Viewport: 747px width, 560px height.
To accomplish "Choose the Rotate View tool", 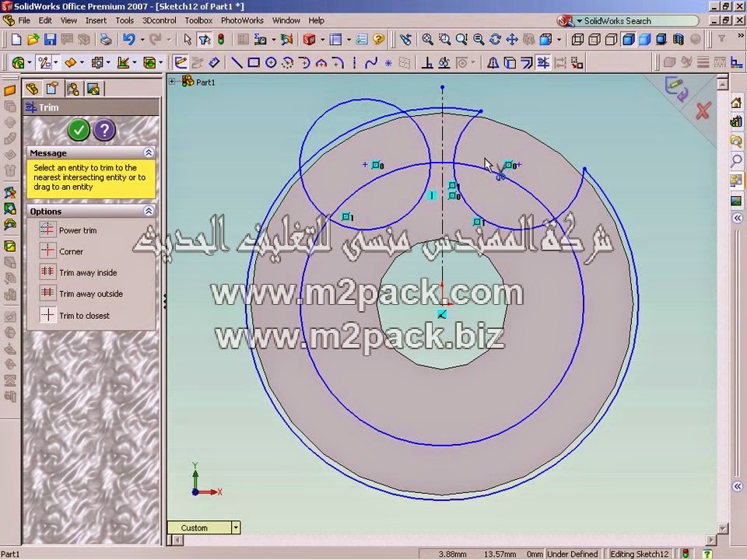I will coord(495,40).
